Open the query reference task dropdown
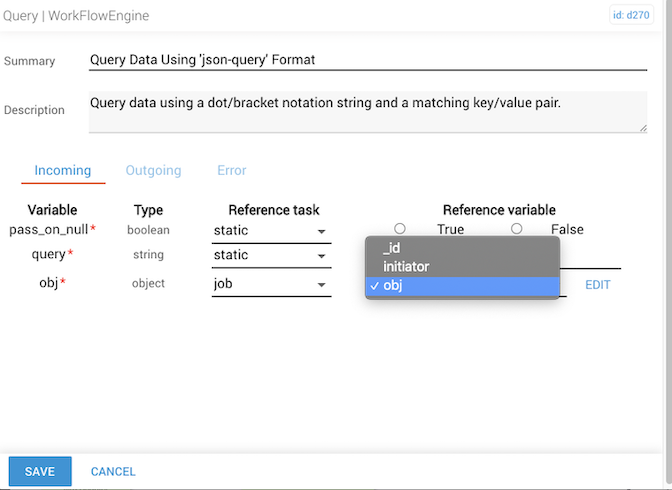The height and width of the screenshot is (490, 672). [x=270, y=256]
